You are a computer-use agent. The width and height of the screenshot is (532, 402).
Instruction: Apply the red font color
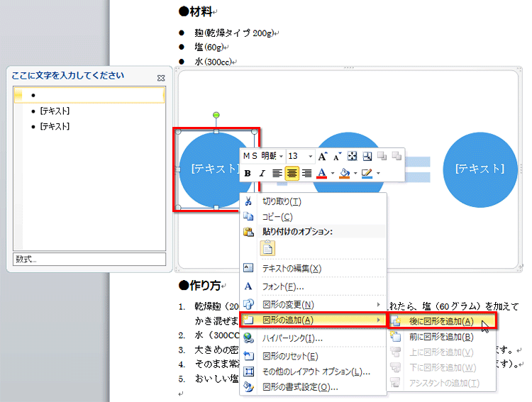click(321, 174)
